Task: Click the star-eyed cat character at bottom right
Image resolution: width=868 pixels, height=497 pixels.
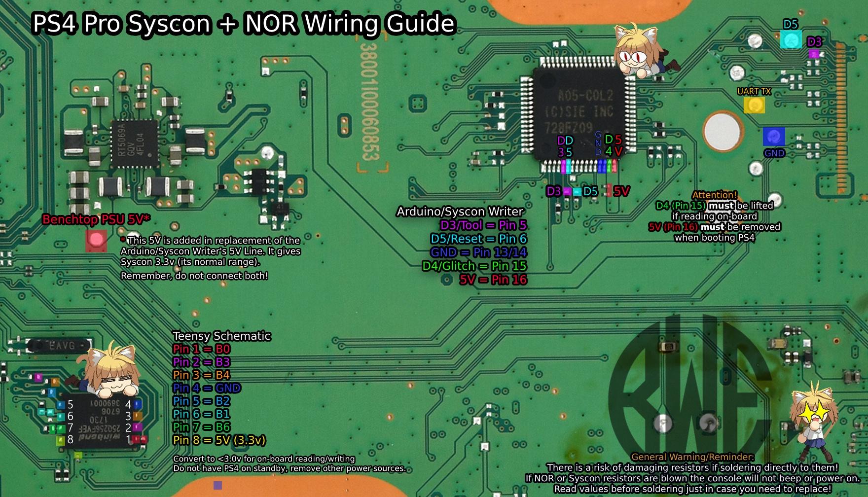Action: (x=814, y=423)
